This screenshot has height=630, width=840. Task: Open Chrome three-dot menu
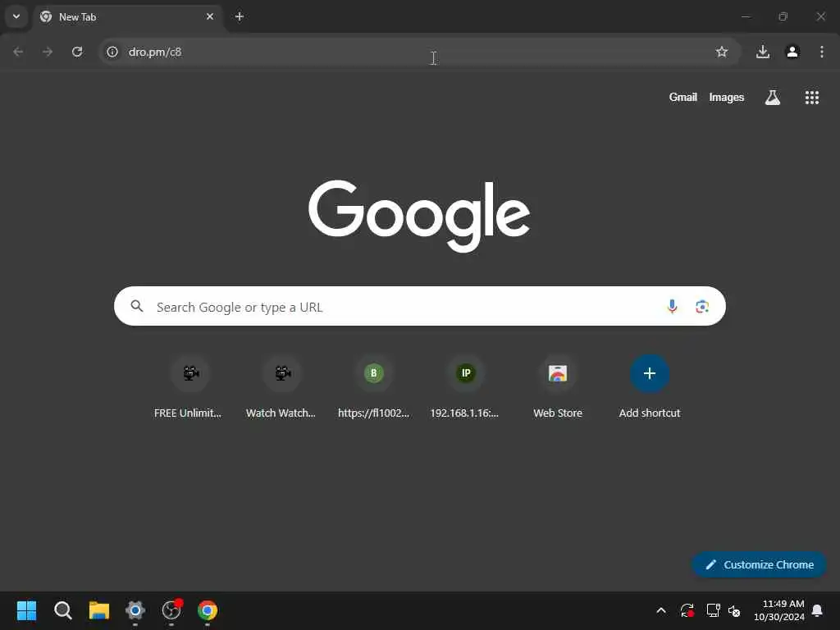(822, 52)
